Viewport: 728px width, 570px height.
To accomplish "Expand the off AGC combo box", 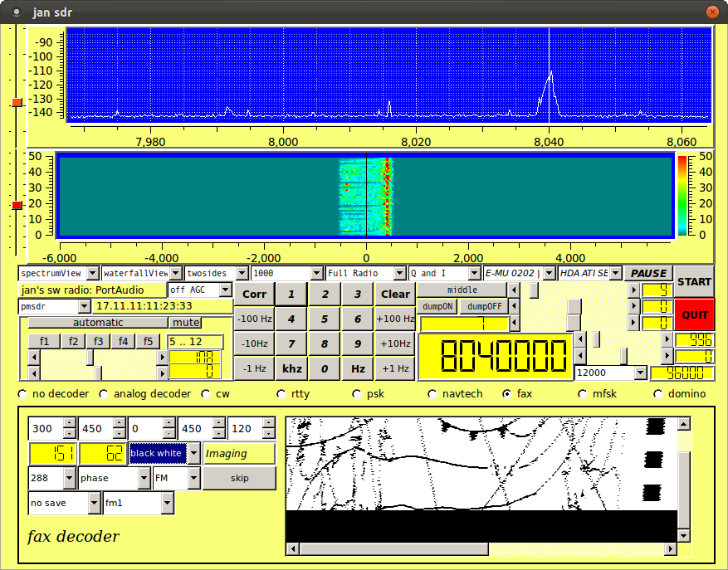I will click(x=200, y=290).
